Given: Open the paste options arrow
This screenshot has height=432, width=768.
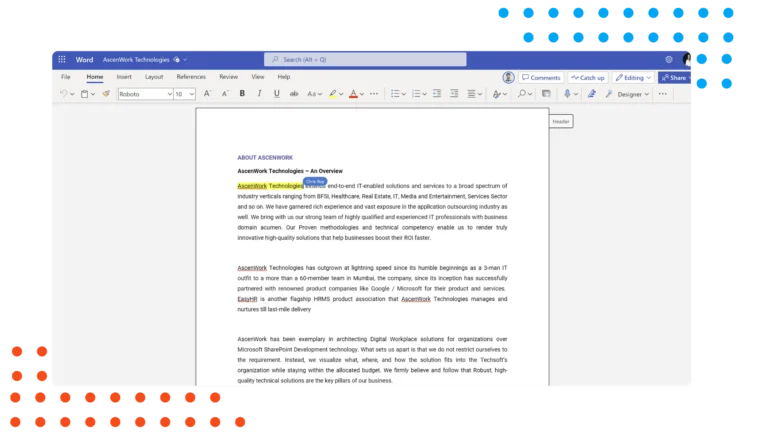Looking at the screenshot, I should coord(93,94).
